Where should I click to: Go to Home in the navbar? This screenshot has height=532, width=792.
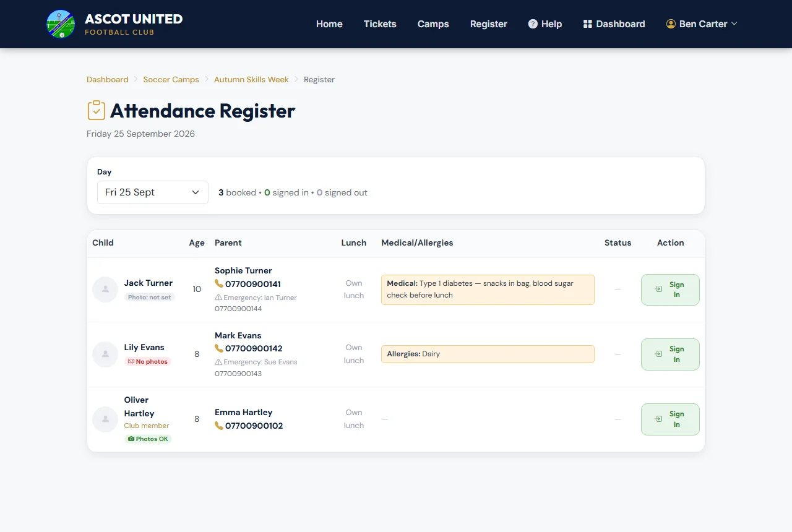pos(329,24)
